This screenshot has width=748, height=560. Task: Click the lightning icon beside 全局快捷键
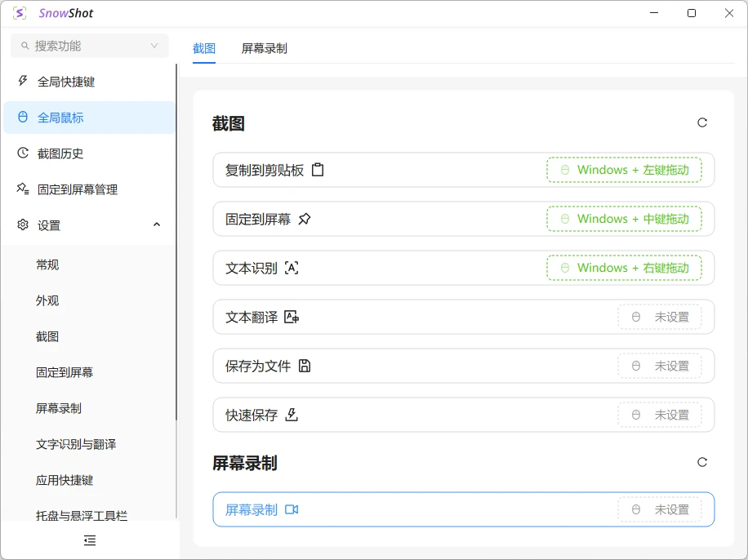[22, 81]
